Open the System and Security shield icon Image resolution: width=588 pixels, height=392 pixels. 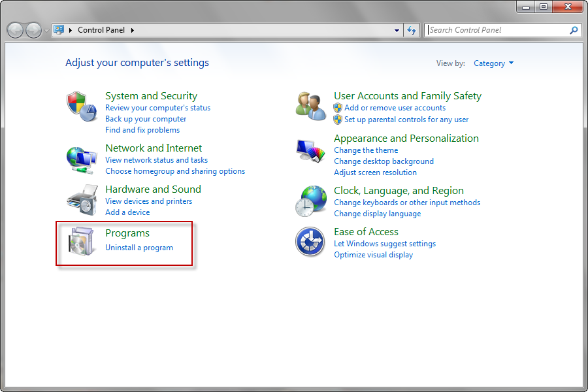(x=82, y=106)
